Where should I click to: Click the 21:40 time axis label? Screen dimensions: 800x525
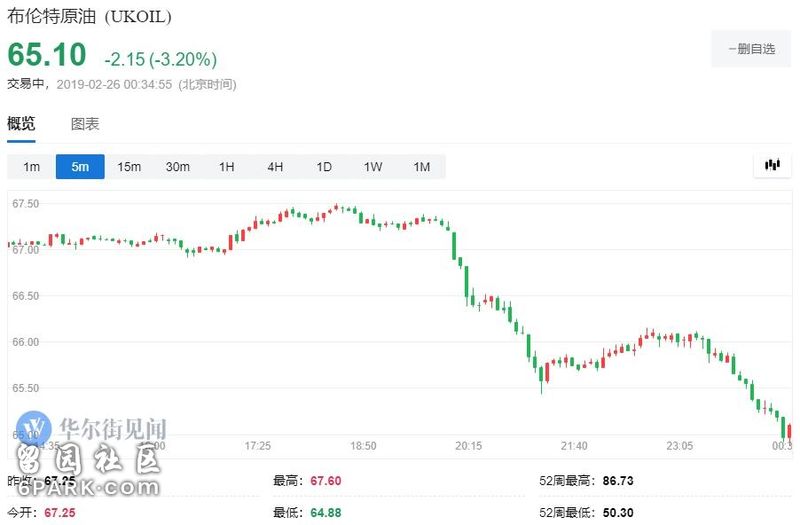[574, 446]
